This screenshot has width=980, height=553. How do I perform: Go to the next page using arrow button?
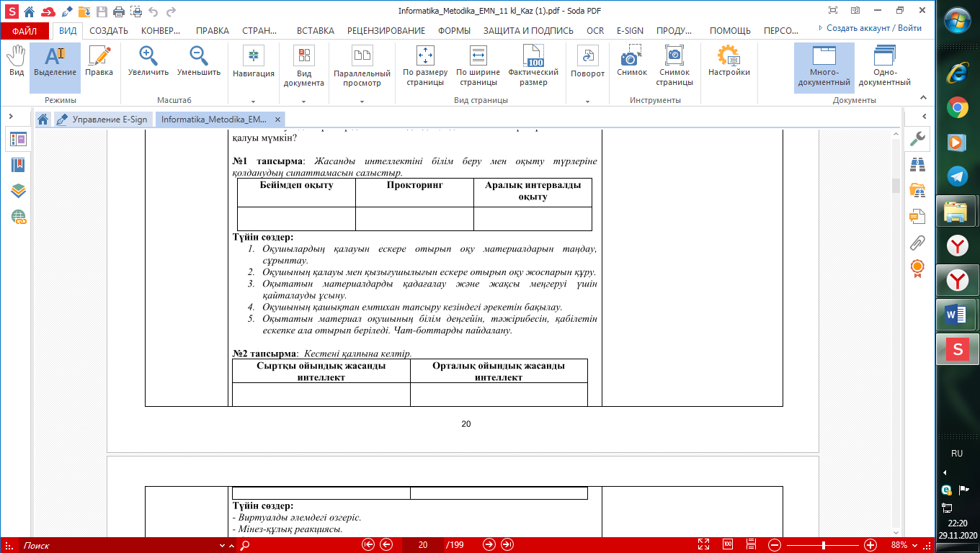[x=489, y=545]
